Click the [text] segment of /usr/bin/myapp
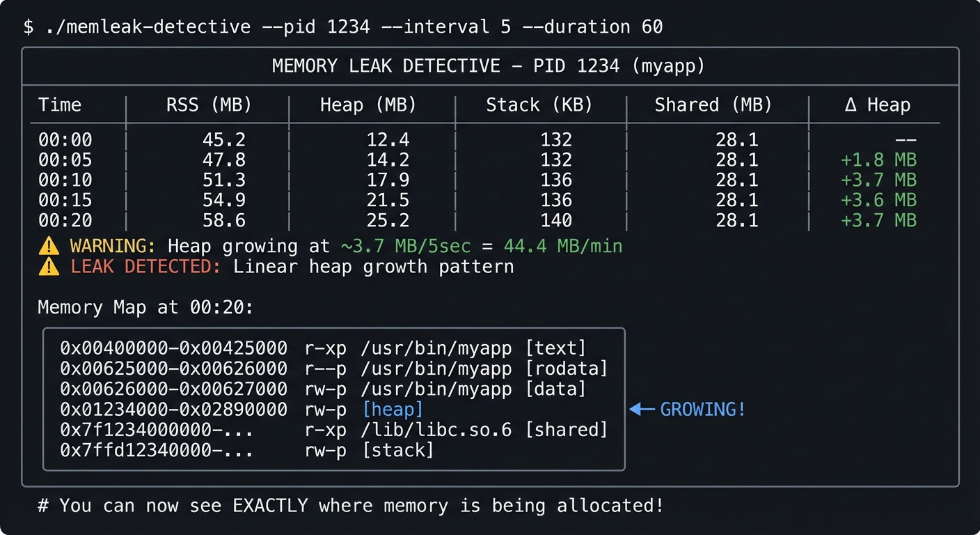 coord(558,348)
